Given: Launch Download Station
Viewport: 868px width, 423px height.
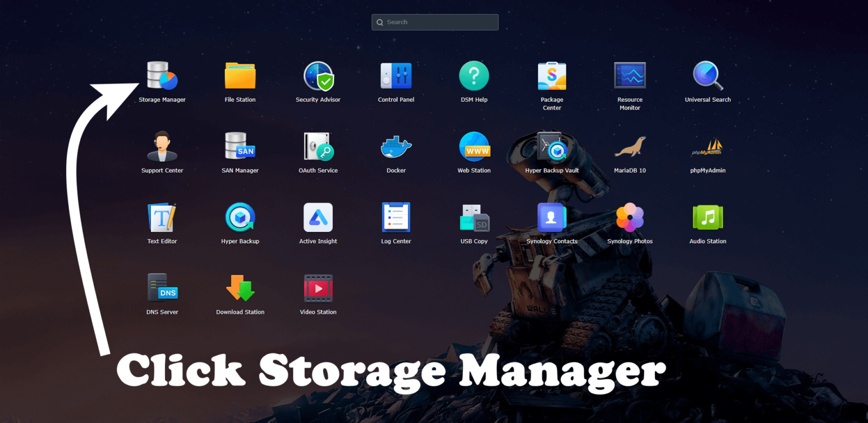Looking at the screenshot, I should pos(240,287).
